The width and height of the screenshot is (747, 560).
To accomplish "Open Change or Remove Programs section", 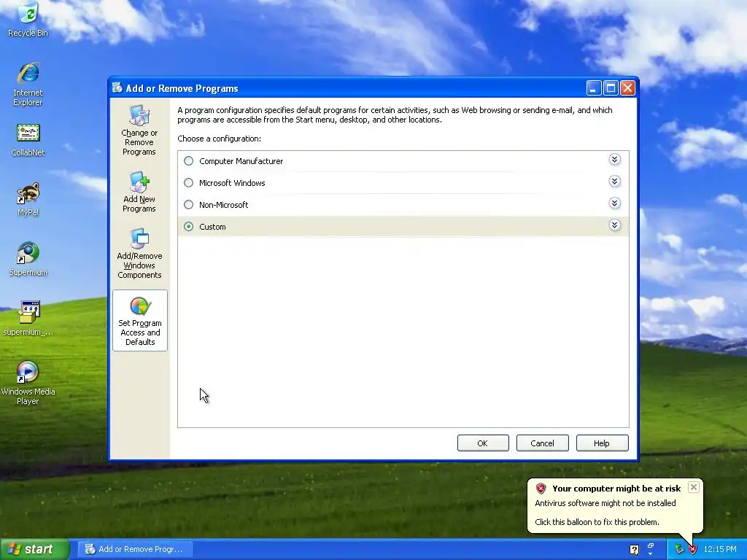I will pyautogui.click(x=139, y=131).
